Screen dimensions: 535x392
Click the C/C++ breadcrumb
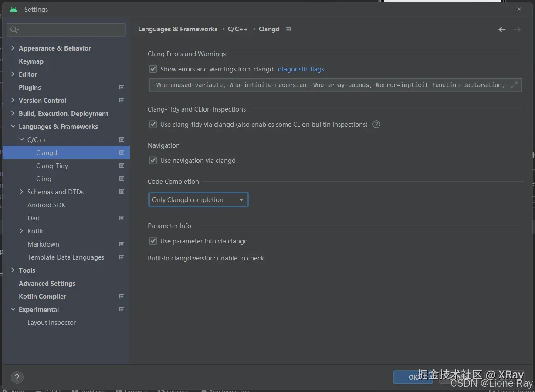coord(237,29)
